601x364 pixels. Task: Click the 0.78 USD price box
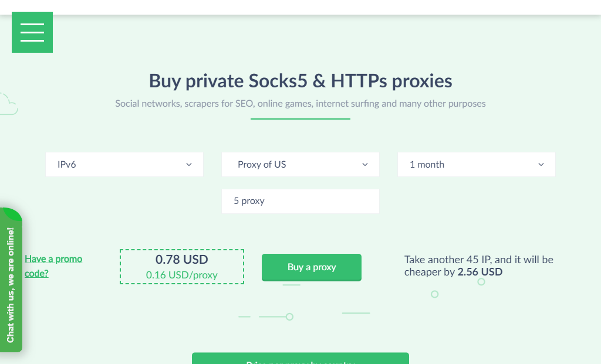182,267
